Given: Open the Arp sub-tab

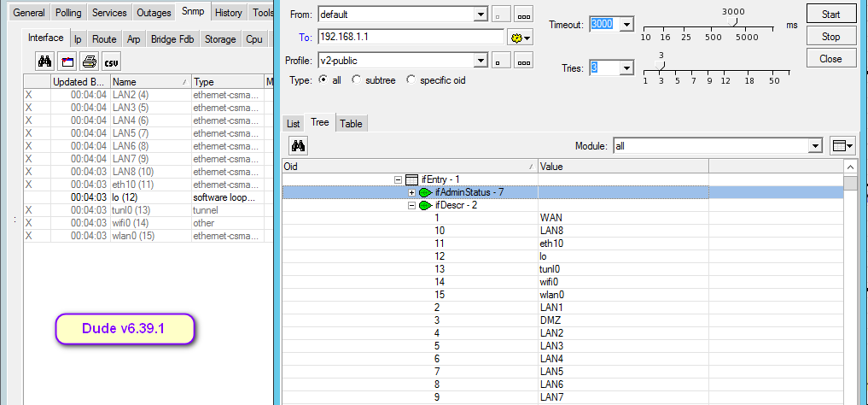Looking at the screenshot, I should (133, 39).
